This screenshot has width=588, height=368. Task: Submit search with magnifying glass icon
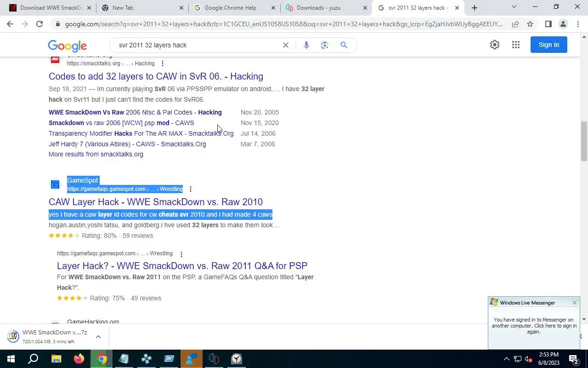click(344, 45)
